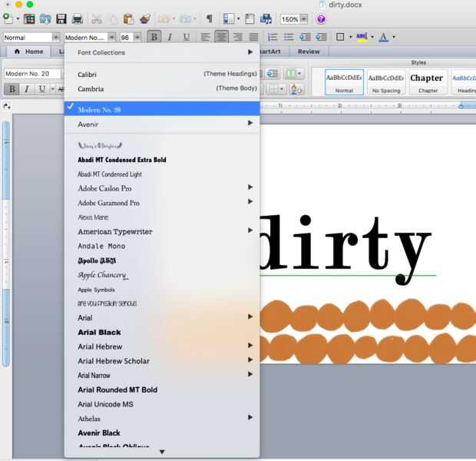Toggle center alignment in formatting toolbar
Image resolution: width=476 pixels, height=461 pixels.
[221, 37]
